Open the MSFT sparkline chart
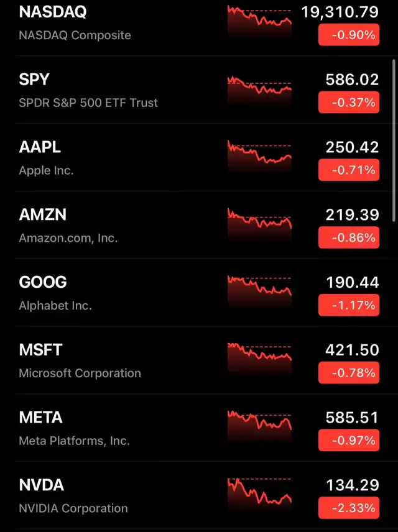 [259, 361]
